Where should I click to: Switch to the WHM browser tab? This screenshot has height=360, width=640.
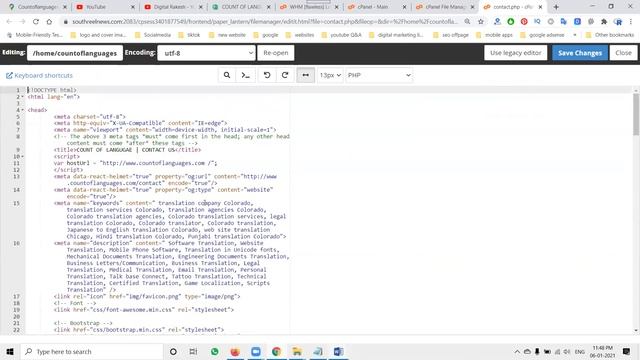pyautogui.click(x=309, y=7)
